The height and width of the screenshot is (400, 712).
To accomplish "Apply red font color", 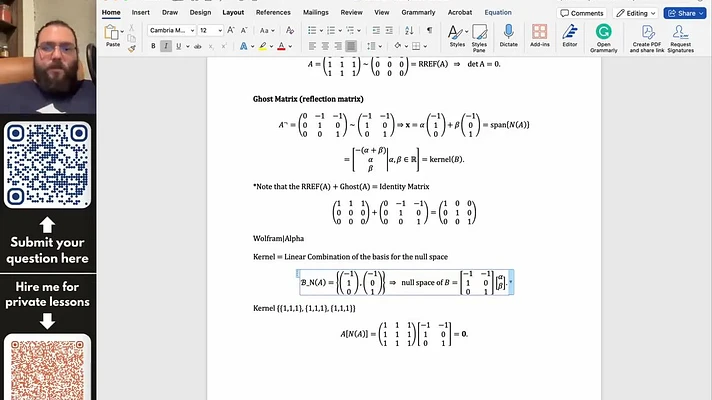I will point(281,46).
